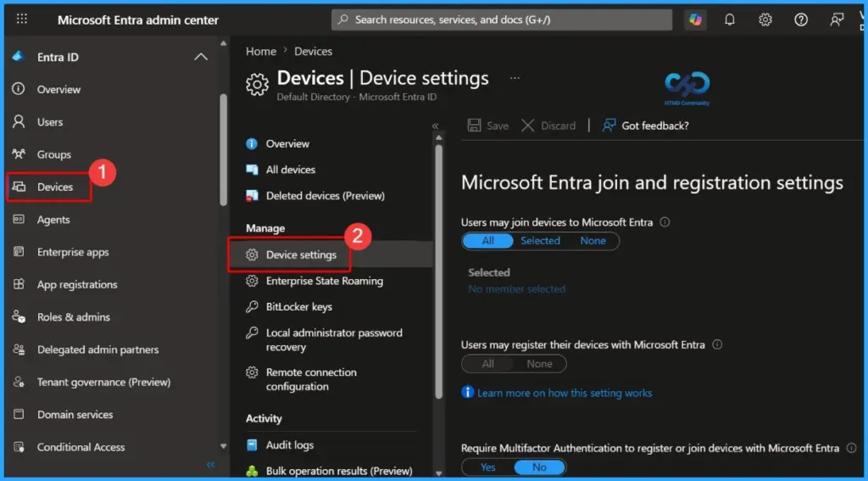
Task: Click the Discard button
Action: click(x=548, y=126)
